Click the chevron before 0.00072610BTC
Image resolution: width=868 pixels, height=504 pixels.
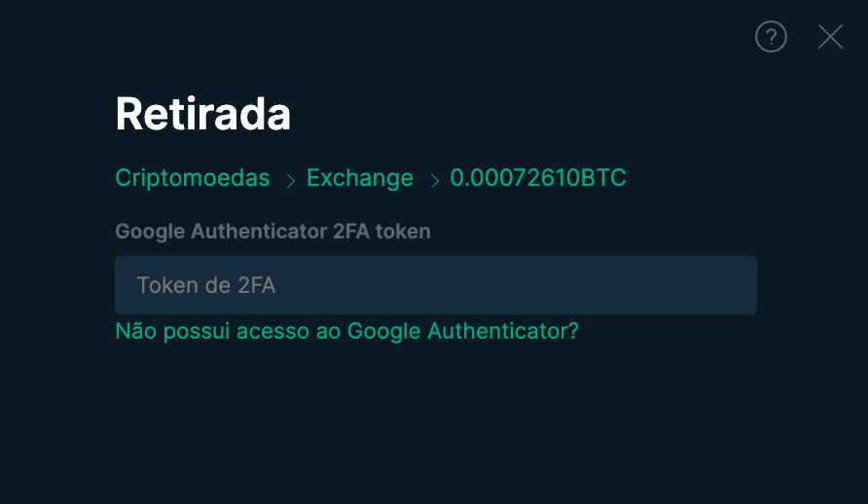pos(435,180)
